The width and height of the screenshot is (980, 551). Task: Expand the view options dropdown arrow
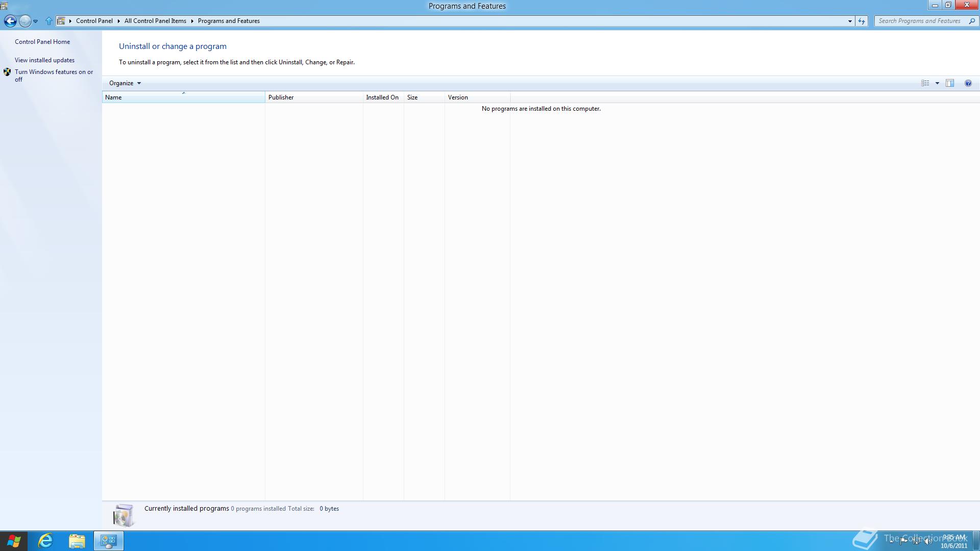[937, 83]
